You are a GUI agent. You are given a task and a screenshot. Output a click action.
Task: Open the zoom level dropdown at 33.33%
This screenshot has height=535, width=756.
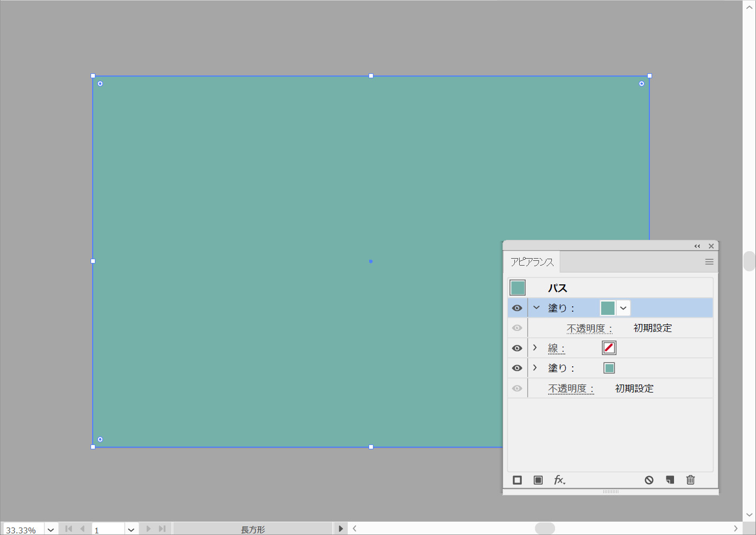coord(51,530)
